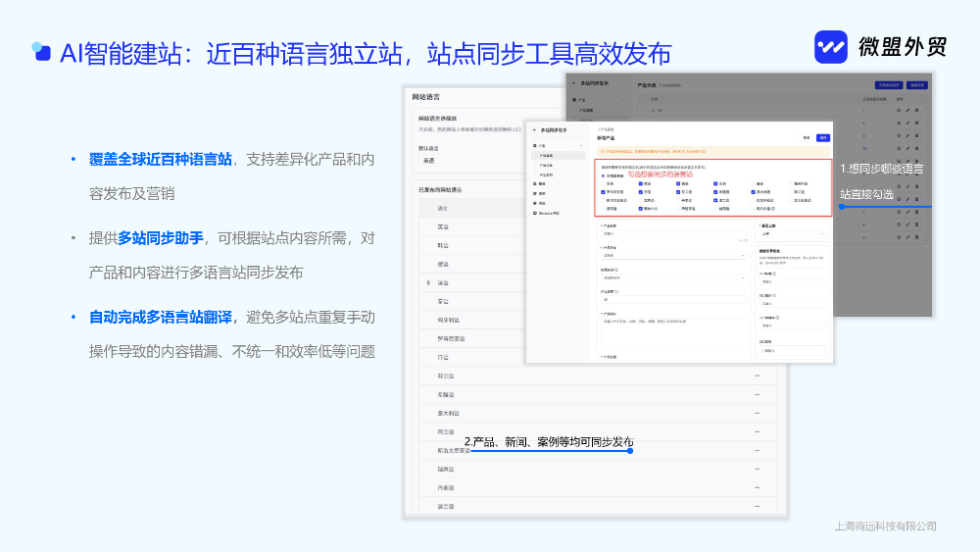980x552 pixels.
Task: Open the third form dropdown below product category
Action: click(674, 277)
